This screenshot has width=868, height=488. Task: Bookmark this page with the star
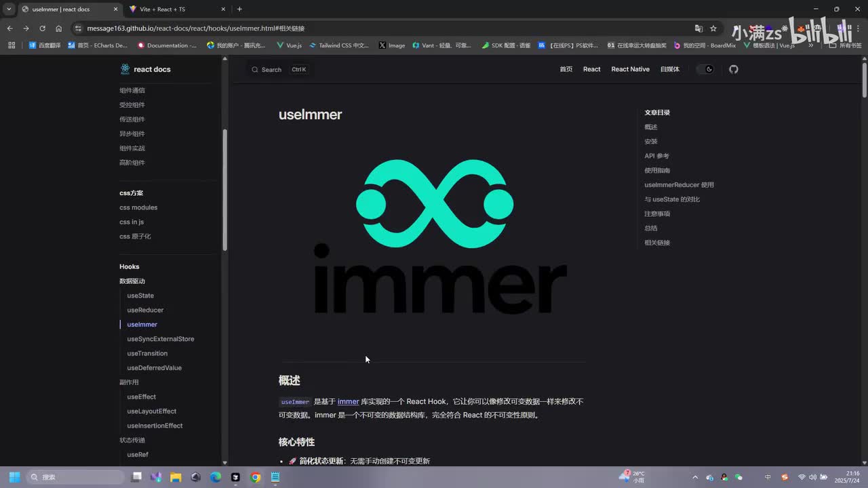pos(713,28)
